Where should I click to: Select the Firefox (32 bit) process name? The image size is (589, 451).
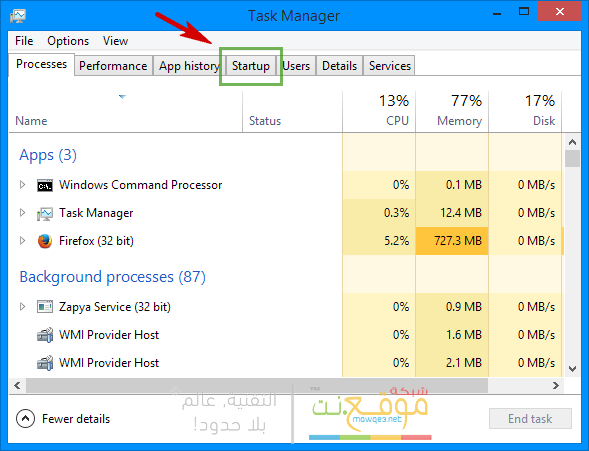(96, 241)
